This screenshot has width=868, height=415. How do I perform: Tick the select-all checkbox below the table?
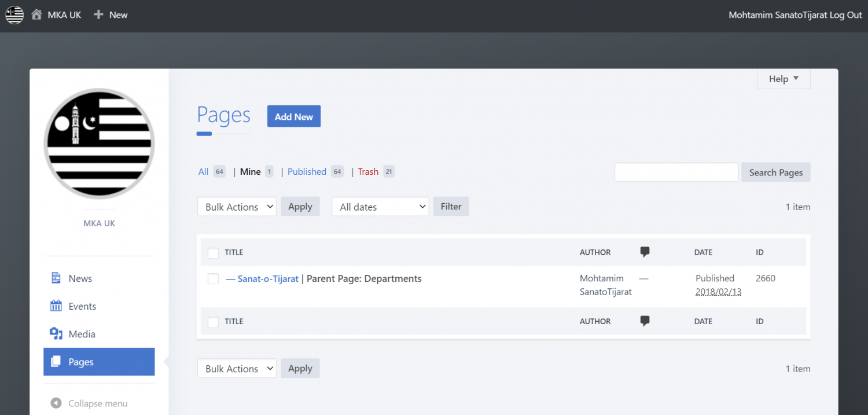click(213, 322)
